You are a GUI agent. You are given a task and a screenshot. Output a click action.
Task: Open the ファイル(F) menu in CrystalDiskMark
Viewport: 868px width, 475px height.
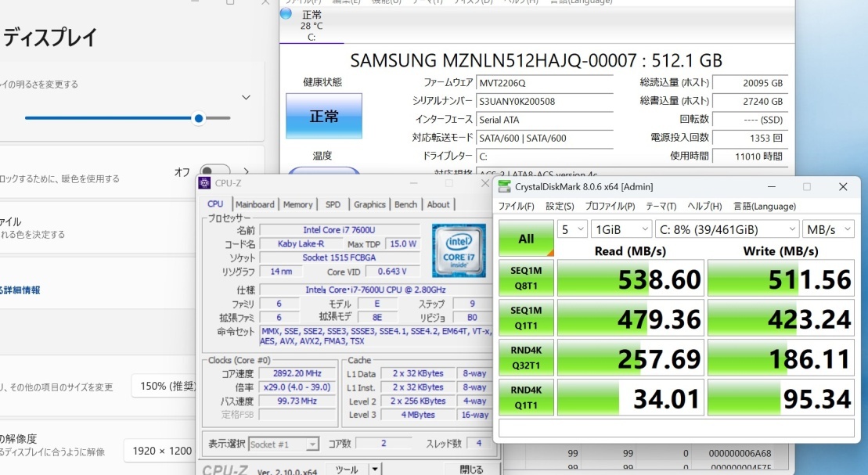point(516,206)
